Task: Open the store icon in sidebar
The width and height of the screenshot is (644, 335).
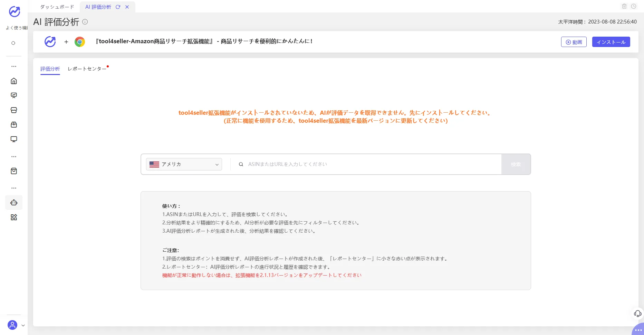Action: pyautogui.click(x=14, y=110)
